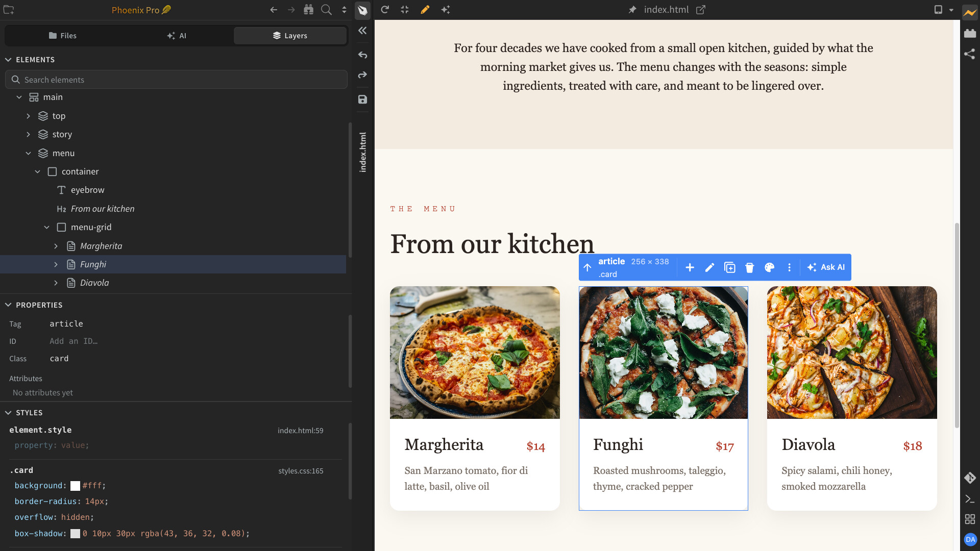Screen dimensions: 980x551
Task: Expand the story layer
Action: pyautogui.click(x=29, y=135)
